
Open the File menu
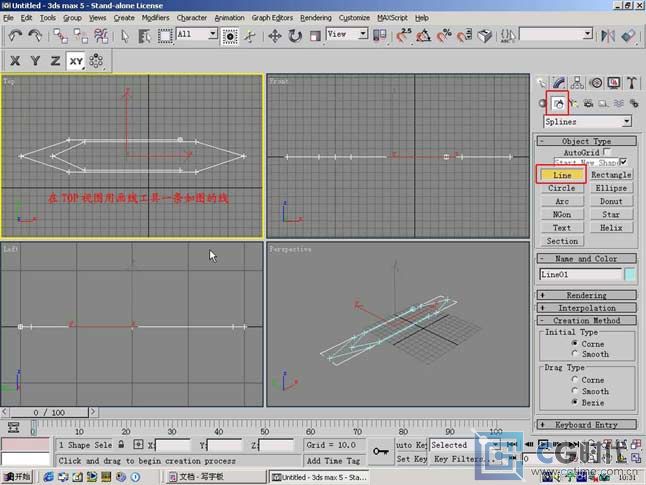[x=8, y=18]
